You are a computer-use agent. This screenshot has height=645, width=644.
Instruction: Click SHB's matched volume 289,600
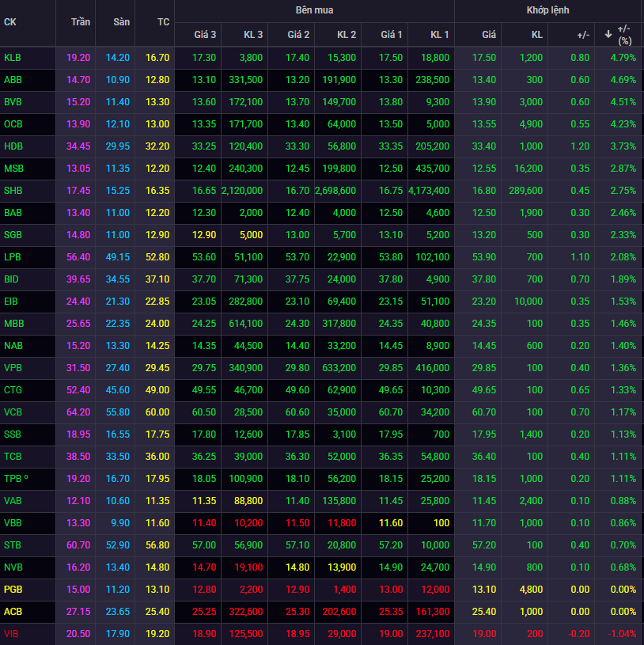click(x=526, y=191)
